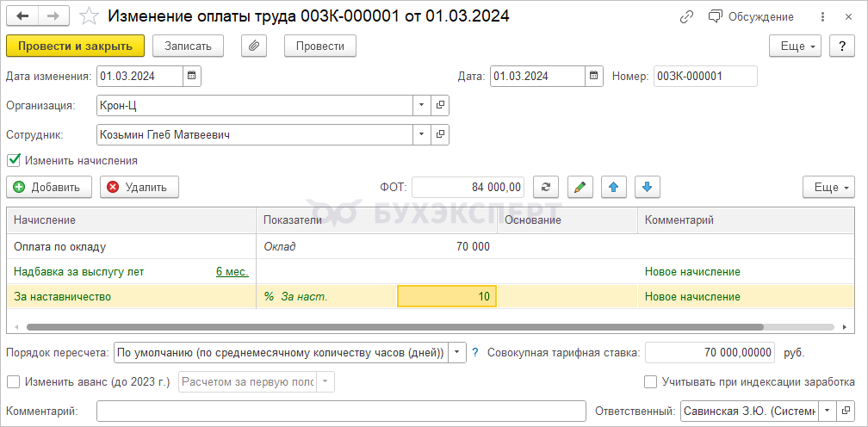868x427 pixels.
Task: Recalculate ФОТ with the refresh icon
Action: 546,187
